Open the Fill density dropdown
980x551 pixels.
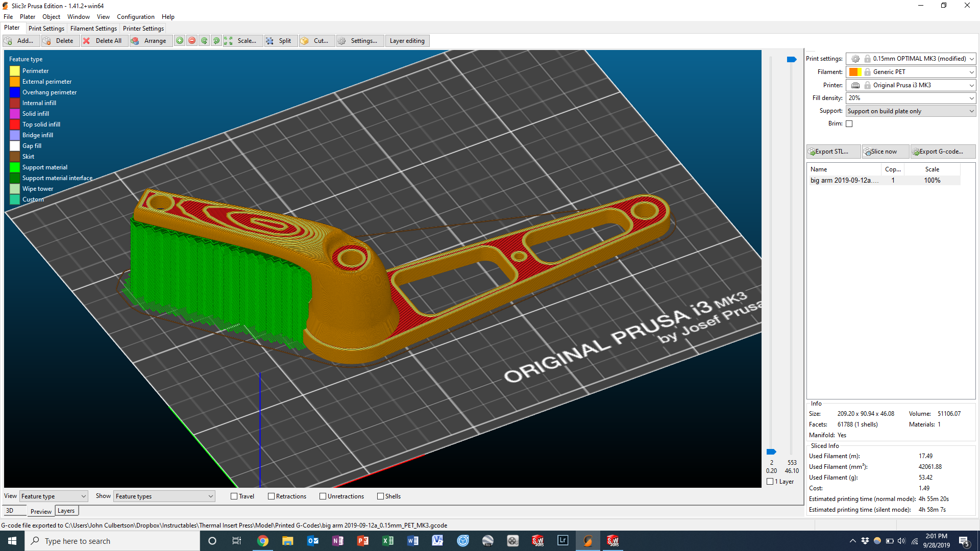coord(911,98)
